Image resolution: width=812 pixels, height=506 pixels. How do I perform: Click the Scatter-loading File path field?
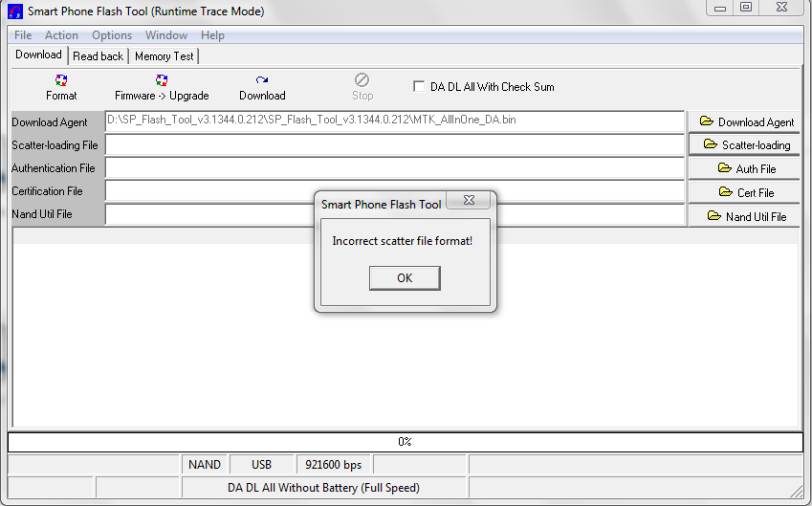click(x=395, y=145)
